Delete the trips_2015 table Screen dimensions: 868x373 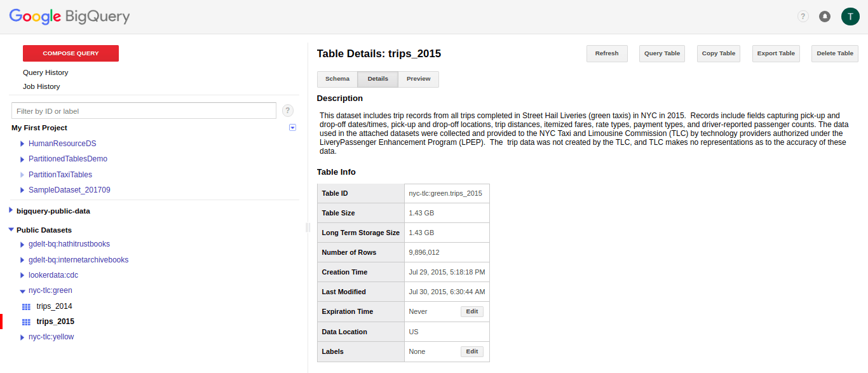coord(834,53)
